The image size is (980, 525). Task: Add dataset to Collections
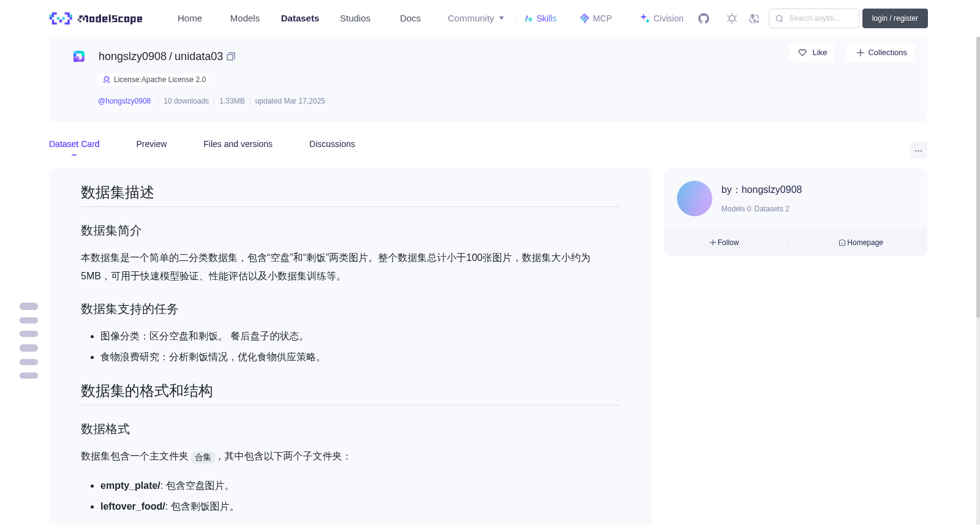[881, 53]
